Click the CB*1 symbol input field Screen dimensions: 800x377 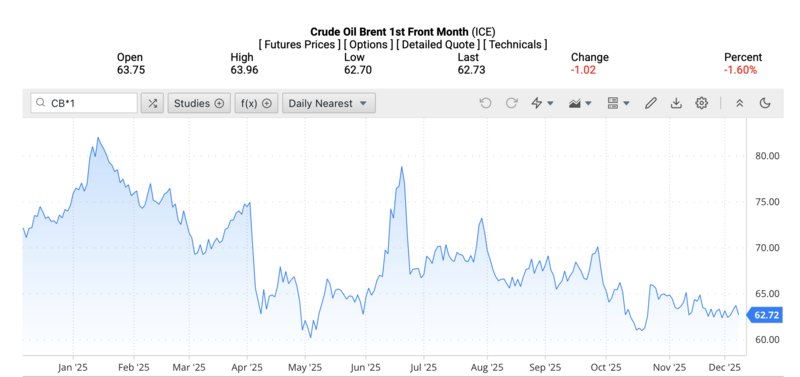84,103
